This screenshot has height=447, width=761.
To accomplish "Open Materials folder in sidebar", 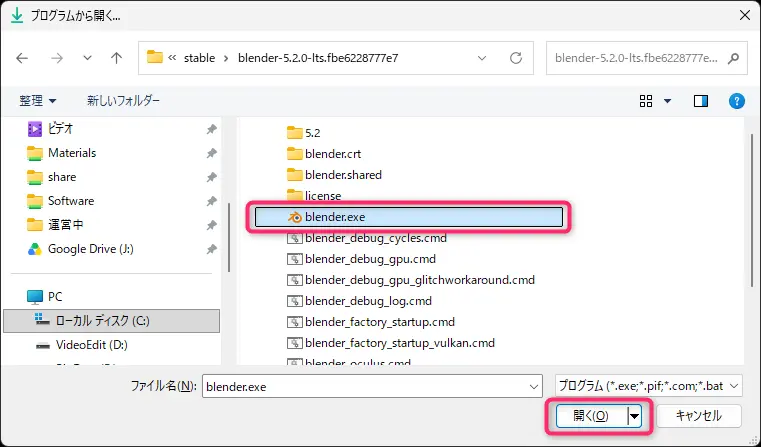I will pyautogui.click(x=72, y=153).
